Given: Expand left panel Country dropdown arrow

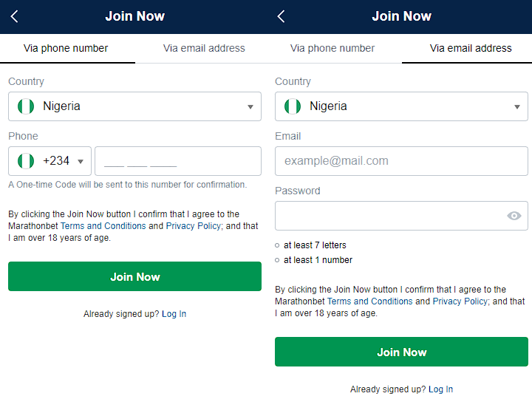Looking at the screenshot, I should 250,106.
